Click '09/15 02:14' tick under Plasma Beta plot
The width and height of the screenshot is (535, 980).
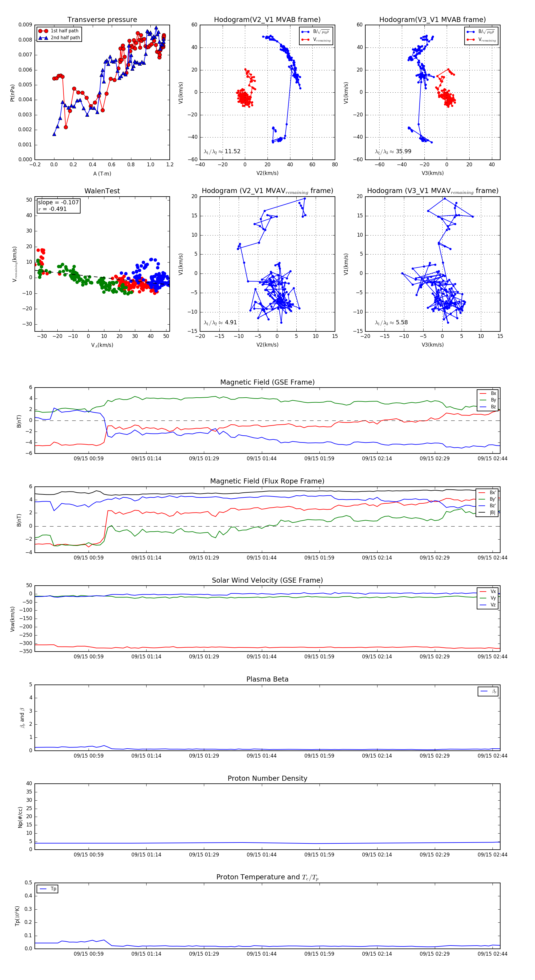coord(377,755)
